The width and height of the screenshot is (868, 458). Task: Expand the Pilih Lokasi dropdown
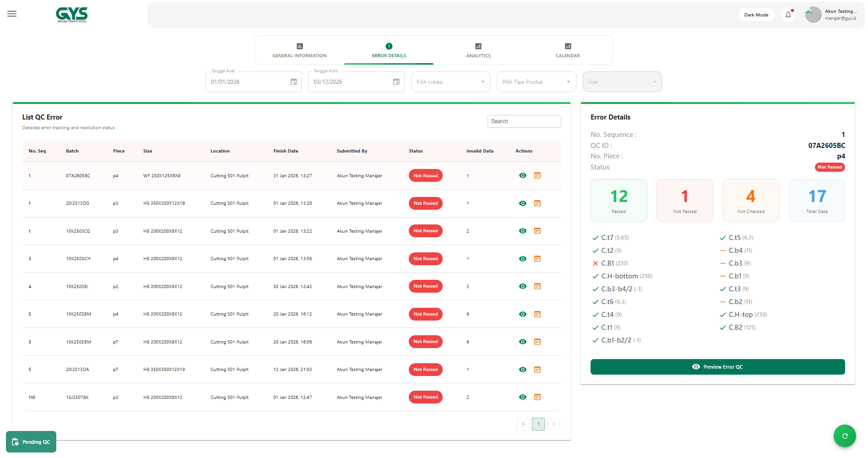click(x=450, y=82)
